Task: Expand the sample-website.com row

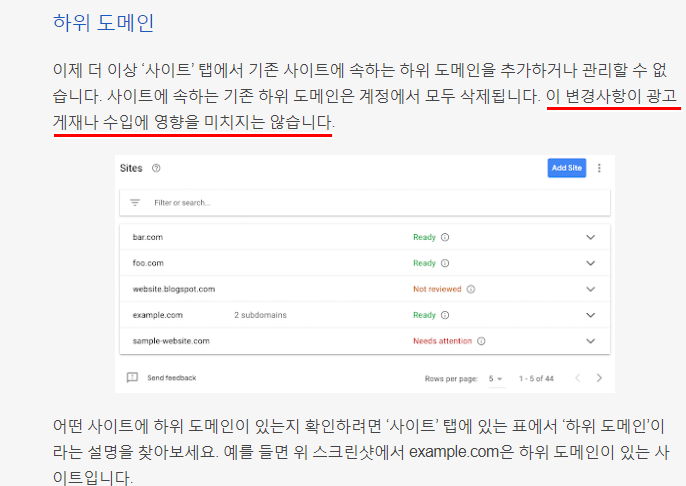Action: click(591, 341)
